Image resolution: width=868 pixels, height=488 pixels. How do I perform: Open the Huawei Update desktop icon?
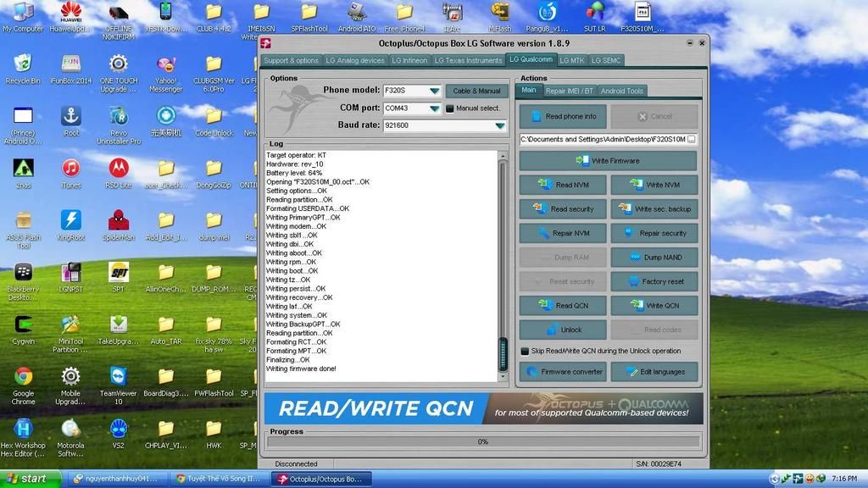coord(71,17)
